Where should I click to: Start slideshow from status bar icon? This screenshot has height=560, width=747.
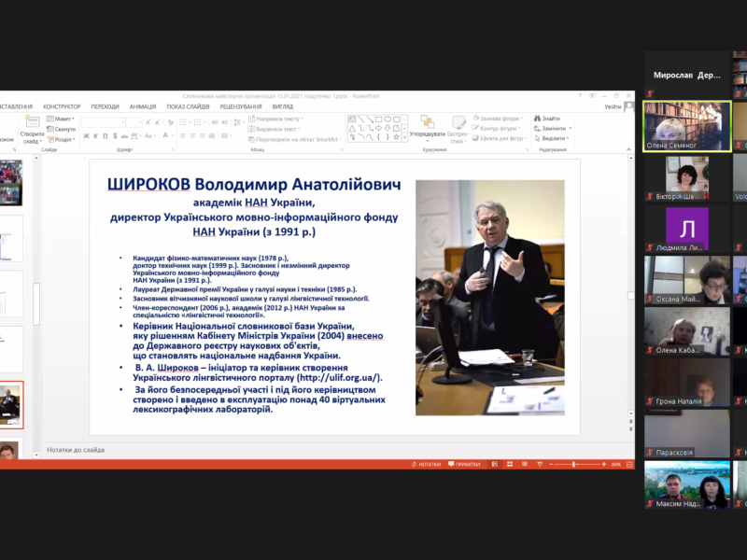tap(541, 464)
